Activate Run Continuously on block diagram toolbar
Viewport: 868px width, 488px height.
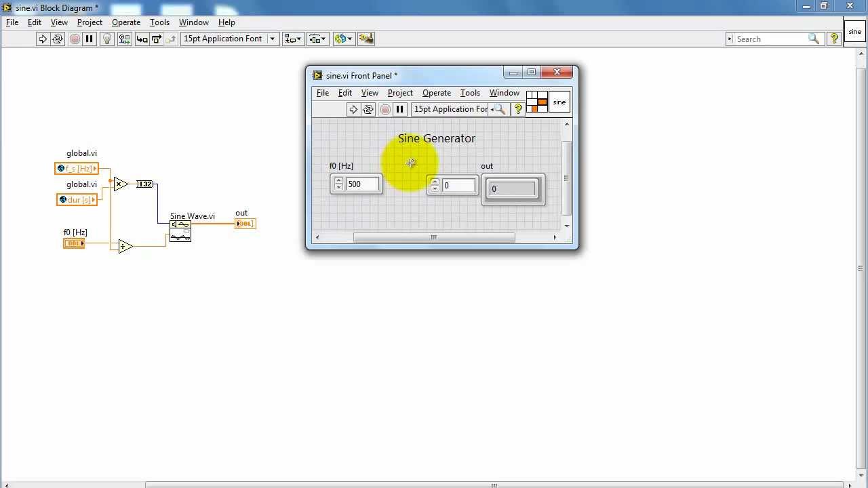58,39
